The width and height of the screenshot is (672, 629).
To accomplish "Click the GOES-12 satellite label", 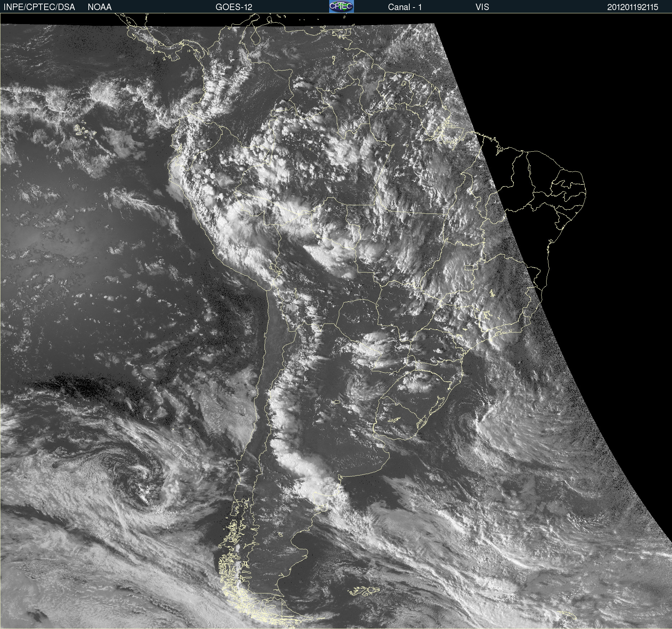I will tap(234, 7).
